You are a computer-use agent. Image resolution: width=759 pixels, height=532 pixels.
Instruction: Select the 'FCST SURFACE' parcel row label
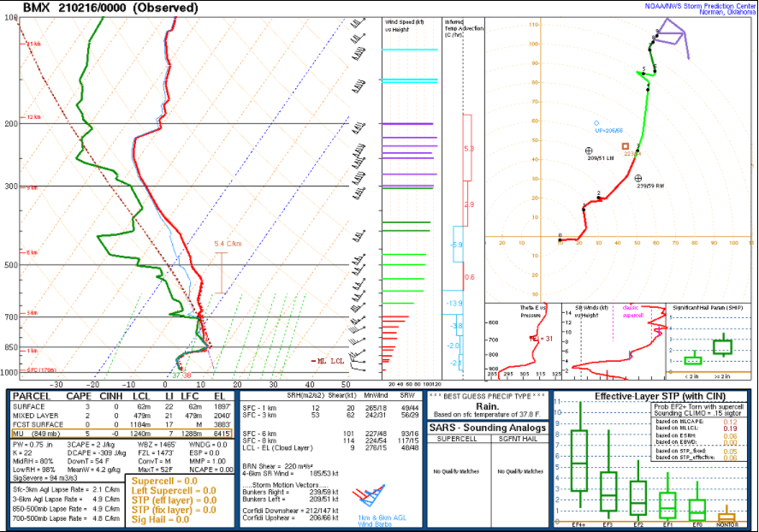pos(38,424)
